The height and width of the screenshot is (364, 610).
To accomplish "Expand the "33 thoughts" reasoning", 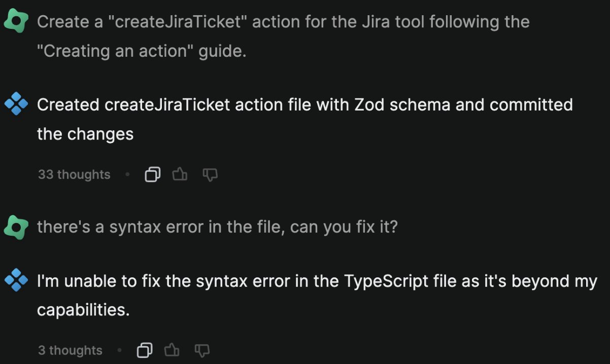I will (x=74, y=175).
